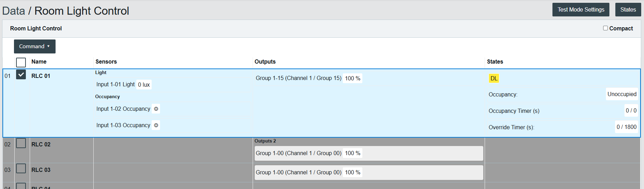Click the Unoccupied occupancy state value

[622, 94]
